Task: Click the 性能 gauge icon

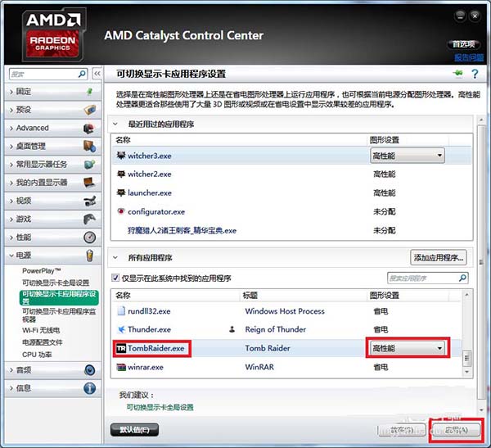Action: [x=90, y=237]
